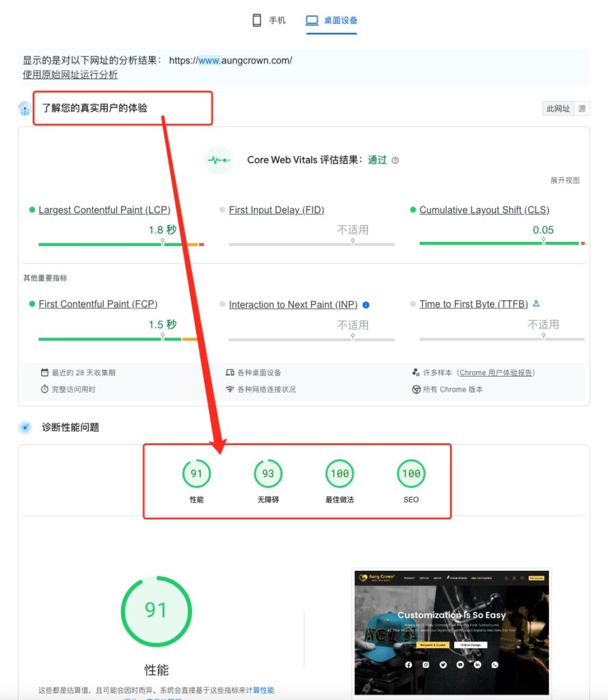This screenshot has width=608, height=700.
Task: Click the 使用原始网址运行分析 link
Action: tap(70, 75)
